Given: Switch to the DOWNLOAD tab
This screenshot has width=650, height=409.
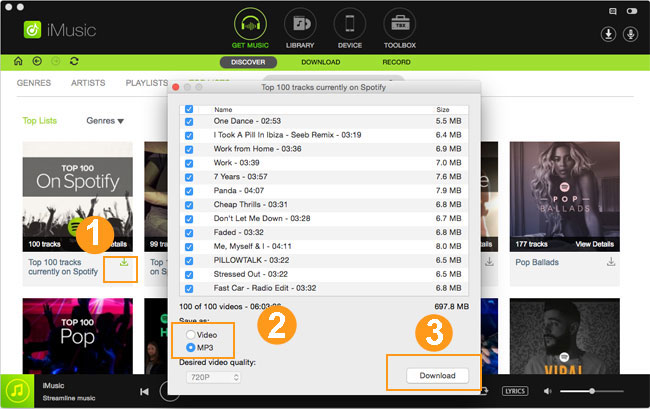Looking at the screenshot, I should coord(320,62).
